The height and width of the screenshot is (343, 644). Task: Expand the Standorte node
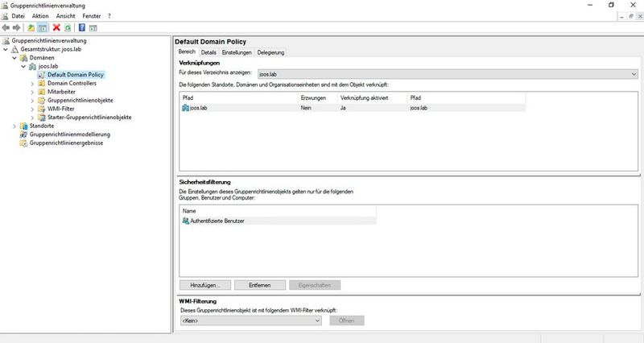click(x=14, y=126)
